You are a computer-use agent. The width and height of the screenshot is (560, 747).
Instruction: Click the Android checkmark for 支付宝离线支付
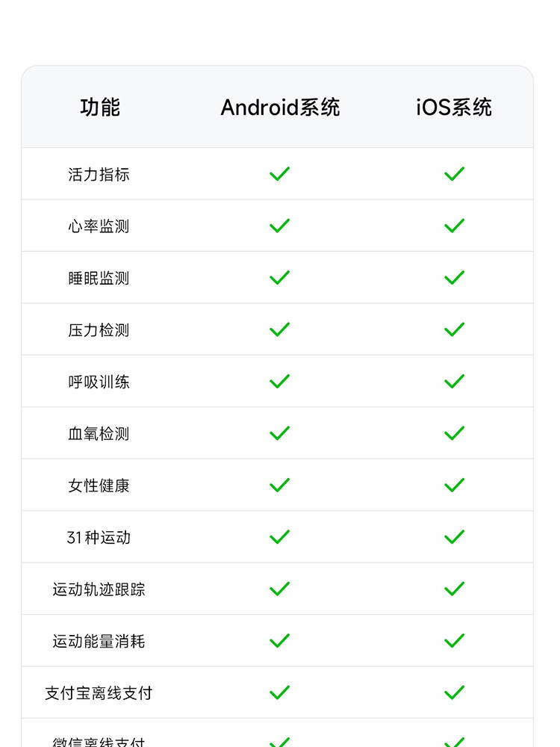[x=279, y=693]
